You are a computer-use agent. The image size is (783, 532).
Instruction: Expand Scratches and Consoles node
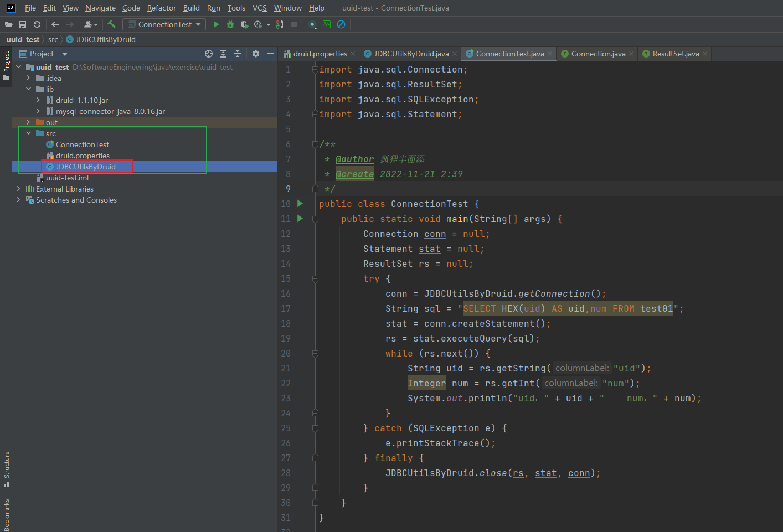point(18,200)
